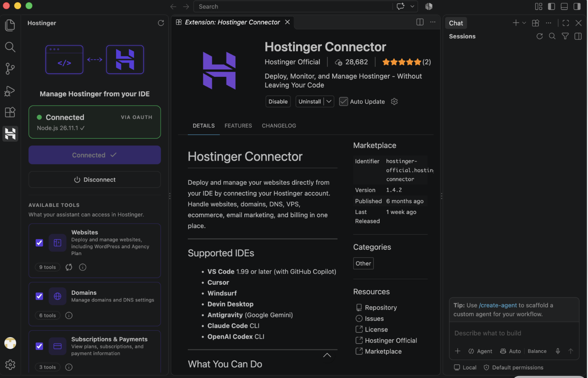Image resolution: width=588 pixels, height=378 pixels.
Task: Show info for the Domains tools
Action: point(69,315)
